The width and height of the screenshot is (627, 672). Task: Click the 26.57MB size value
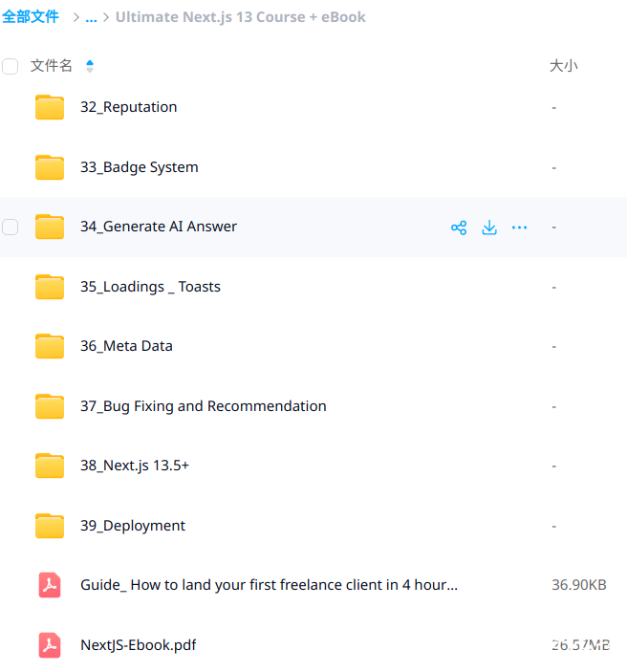click(x=581, y=645)
